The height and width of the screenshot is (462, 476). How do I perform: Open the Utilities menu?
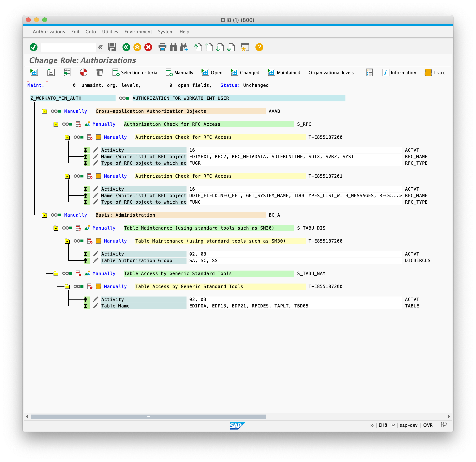pos(110,32)
